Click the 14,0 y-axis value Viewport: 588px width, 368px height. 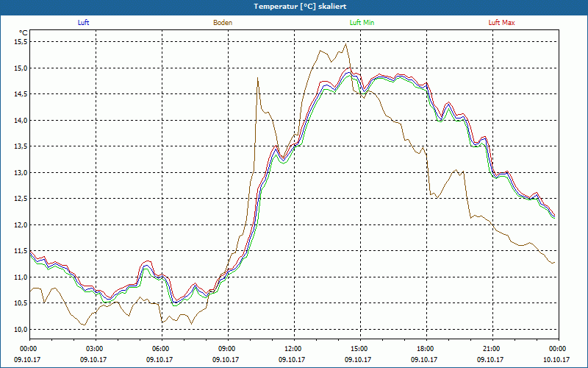click(x=21, y=120)
